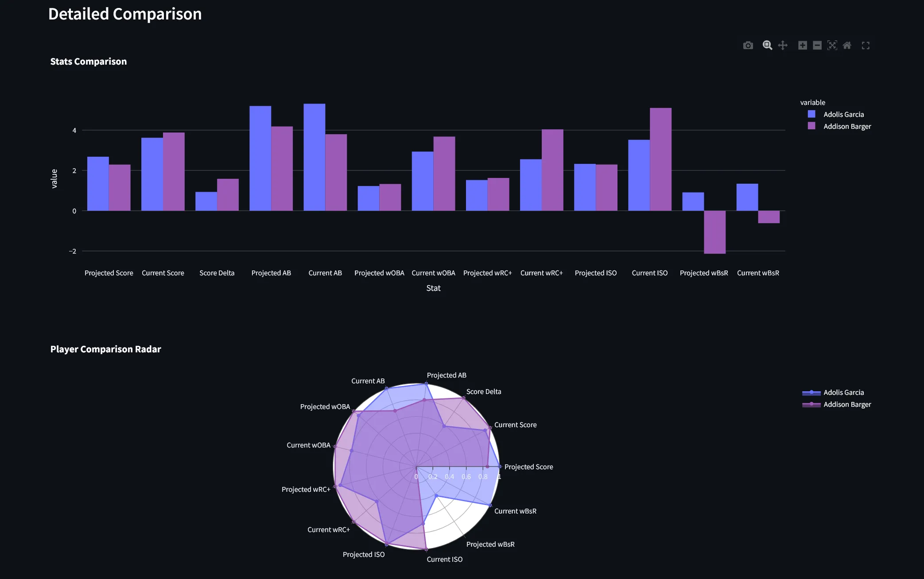Image resolution: width=924 pixels, height=579 pixels.
Task: Toggle Adolis Garcia trace in the radar legend
Action: pos(843,392)
